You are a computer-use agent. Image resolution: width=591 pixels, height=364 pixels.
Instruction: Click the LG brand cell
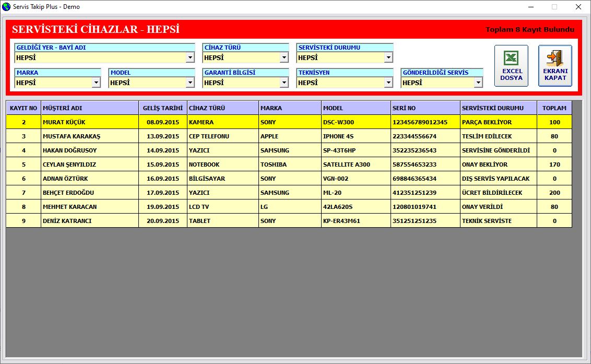point(290,207)
